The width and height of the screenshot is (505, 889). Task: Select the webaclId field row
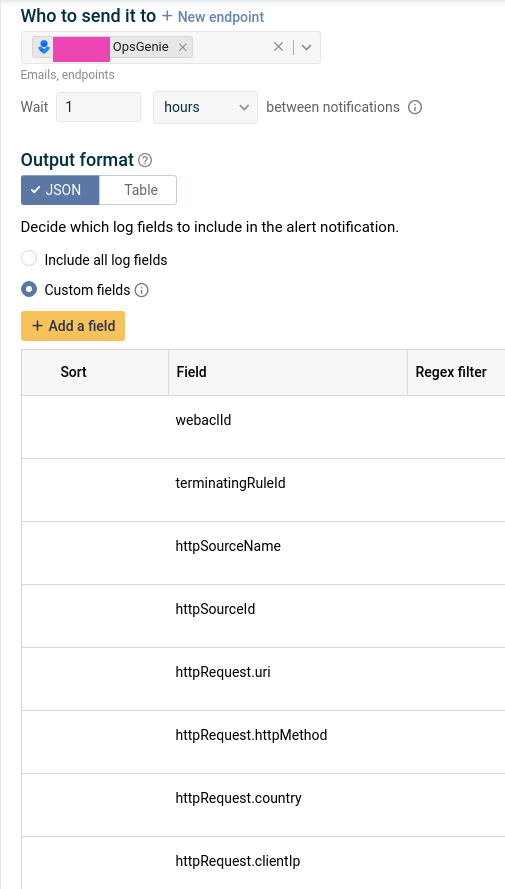[x=264, y=427]
